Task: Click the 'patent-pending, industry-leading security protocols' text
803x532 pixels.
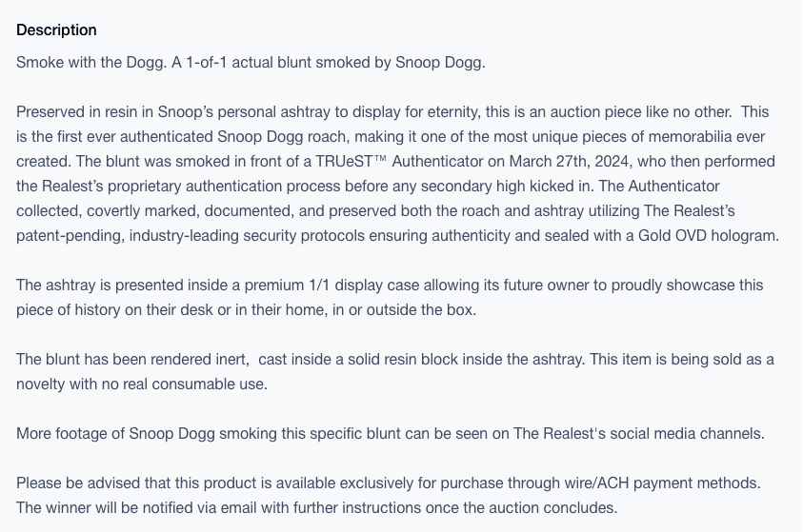Action: click(x=191, y=236)
